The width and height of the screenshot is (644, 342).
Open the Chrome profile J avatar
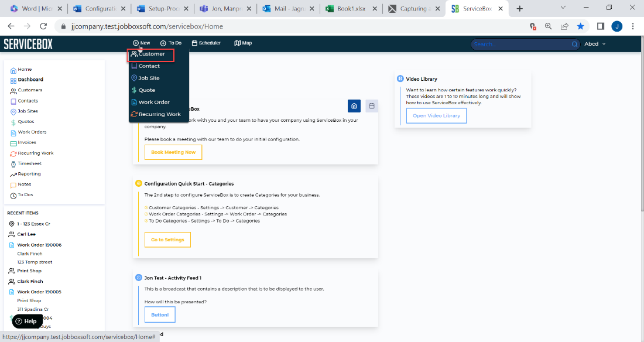pos(616,26)
